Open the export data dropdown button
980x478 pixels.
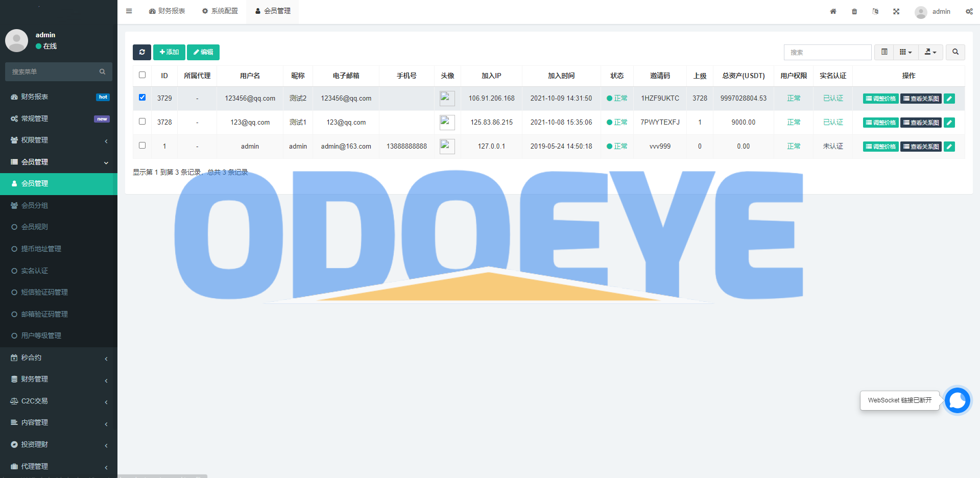click(930, 52)
